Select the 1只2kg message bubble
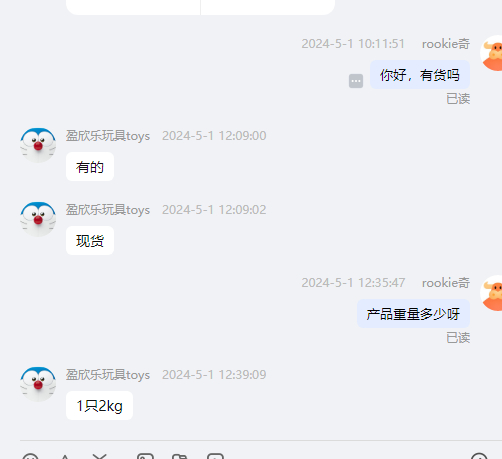 tap(99, 405)
